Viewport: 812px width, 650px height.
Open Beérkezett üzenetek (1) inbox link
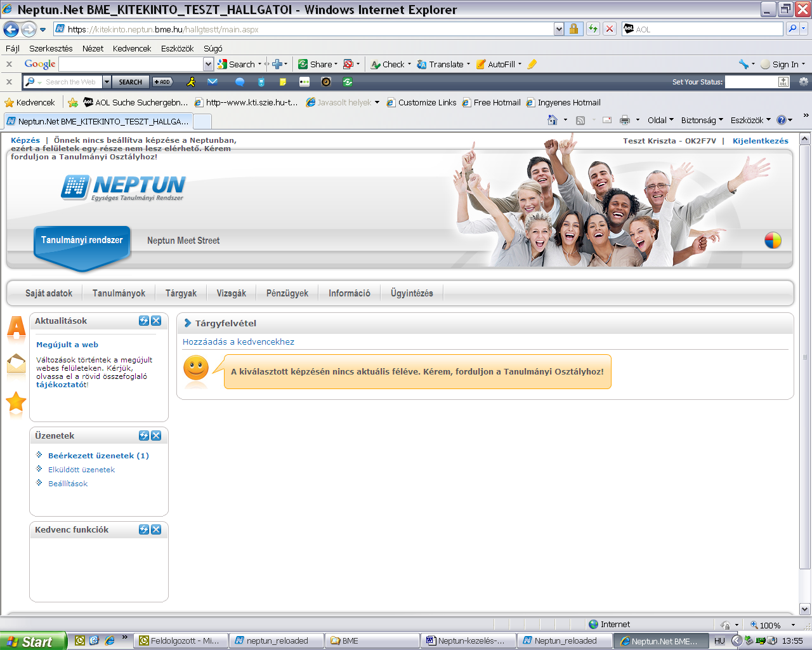pos(98,456)
